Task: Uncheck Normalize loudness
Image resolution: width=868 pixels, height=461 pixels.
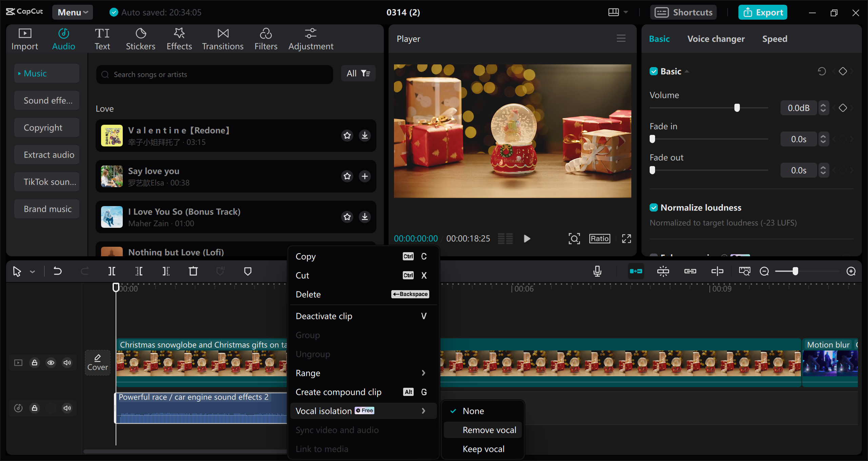Action: click(654, 207)
